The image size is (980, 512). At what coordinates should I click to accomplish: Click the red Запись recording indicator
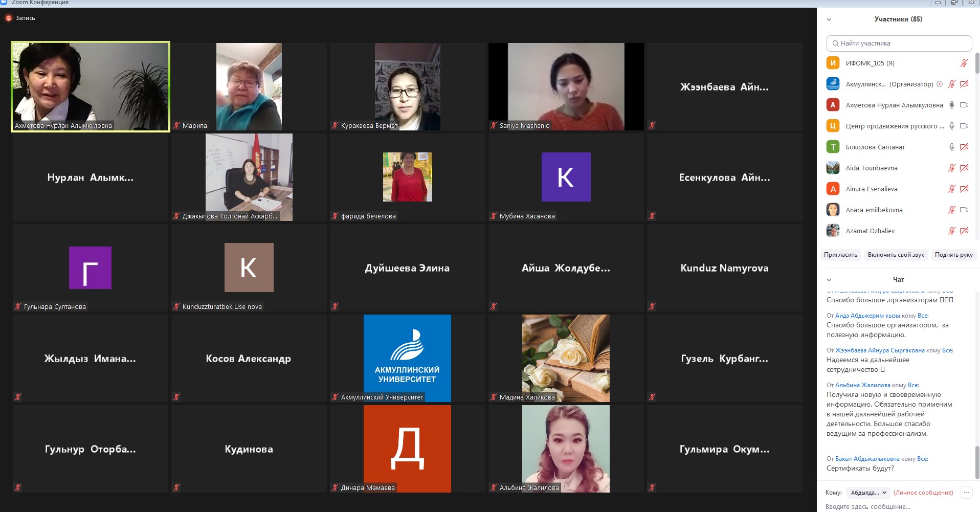tap(9, 18)
